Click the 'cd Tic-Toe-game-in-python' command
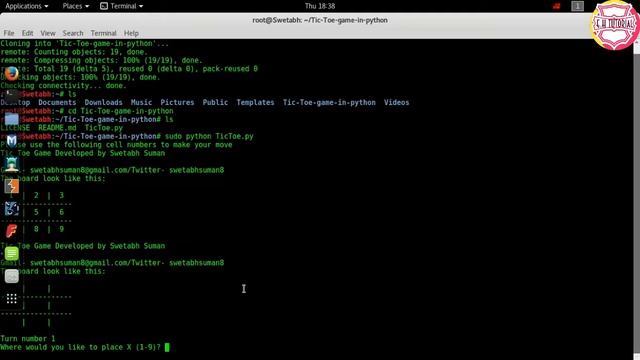The height and width of the screenshot is (360, 640). point(120,111)
